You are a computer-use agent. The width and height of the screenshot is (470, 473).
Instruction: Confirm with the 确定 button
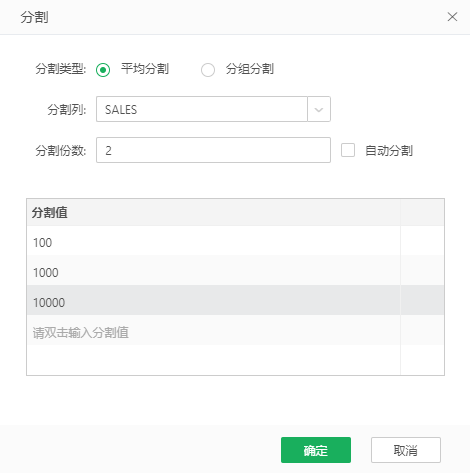tap(316, 450)
